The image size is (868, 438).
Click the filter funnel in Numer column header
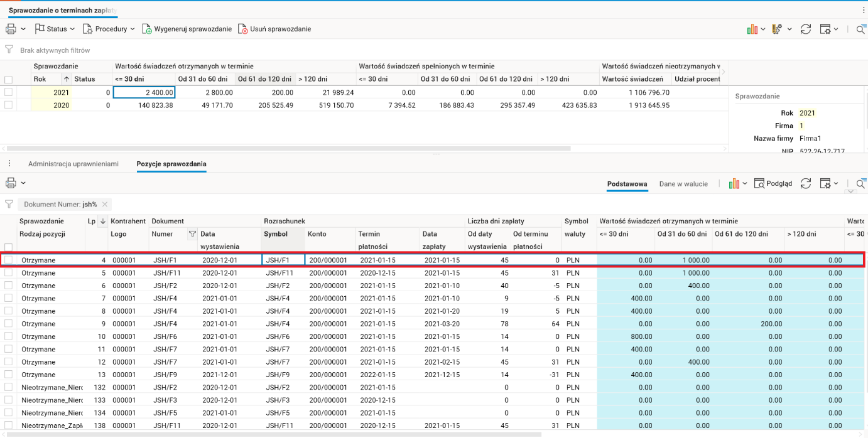coord(192,234)
